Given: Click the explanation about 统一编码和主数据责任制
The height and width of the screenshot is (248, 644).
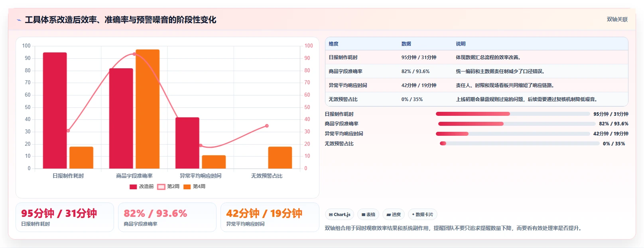Looking at the screenshot, I should 501,71.
